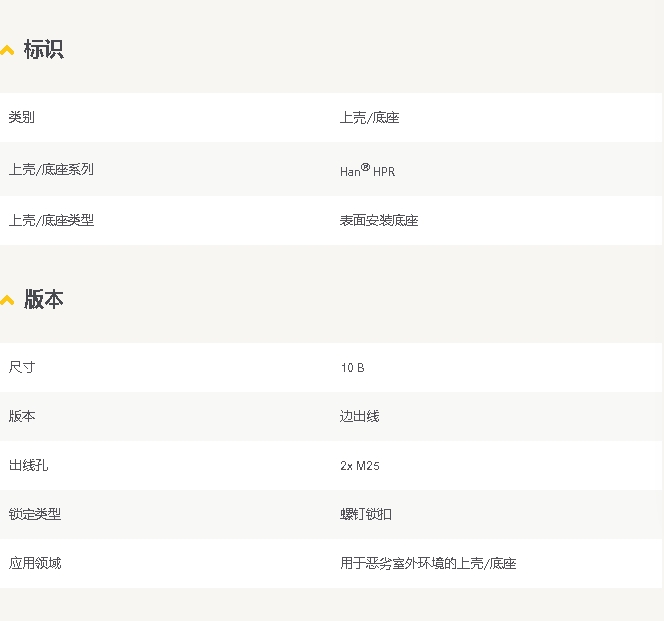Collapse the 标识 section chevron icon

[7, 50]
